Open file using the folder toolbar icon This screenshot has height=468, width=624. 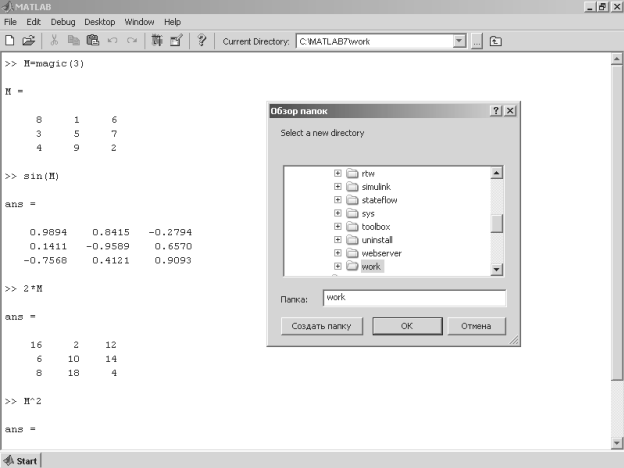(28, 41)
